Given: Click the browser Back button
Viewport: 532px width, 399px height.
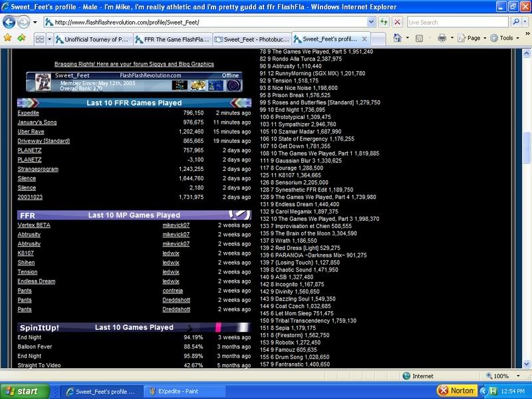Looking at the screenshot, I should (x=9, y=22).
